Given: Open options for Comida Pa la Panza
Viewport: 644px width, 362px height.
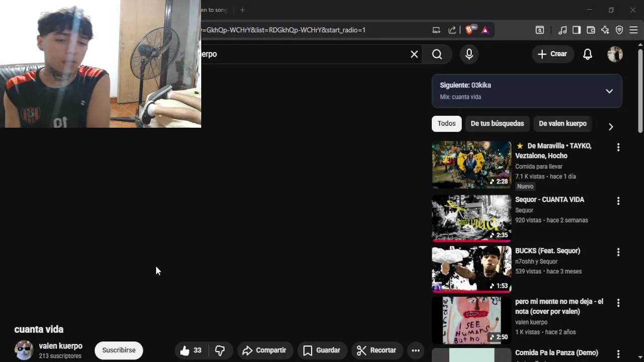Looking at the screenshot, I should pos(618,354).
